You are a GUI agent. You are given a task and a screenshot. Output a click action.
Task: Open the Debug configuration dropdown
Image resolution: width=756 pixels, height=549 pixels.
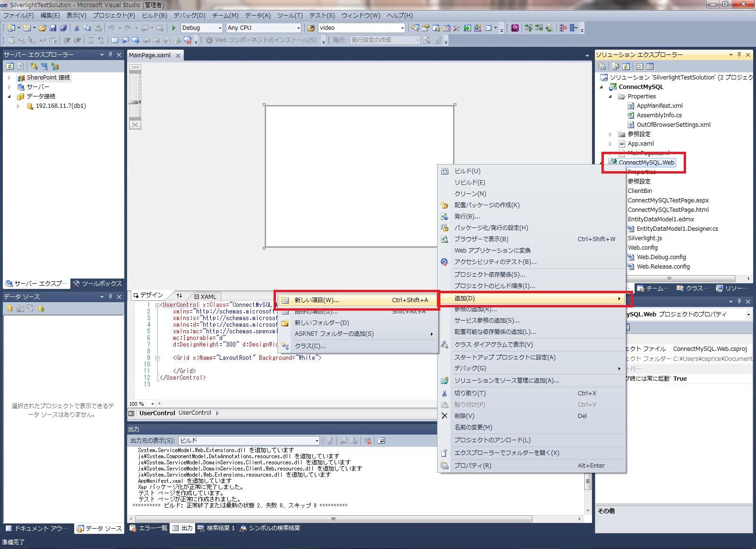click(220, 28)
